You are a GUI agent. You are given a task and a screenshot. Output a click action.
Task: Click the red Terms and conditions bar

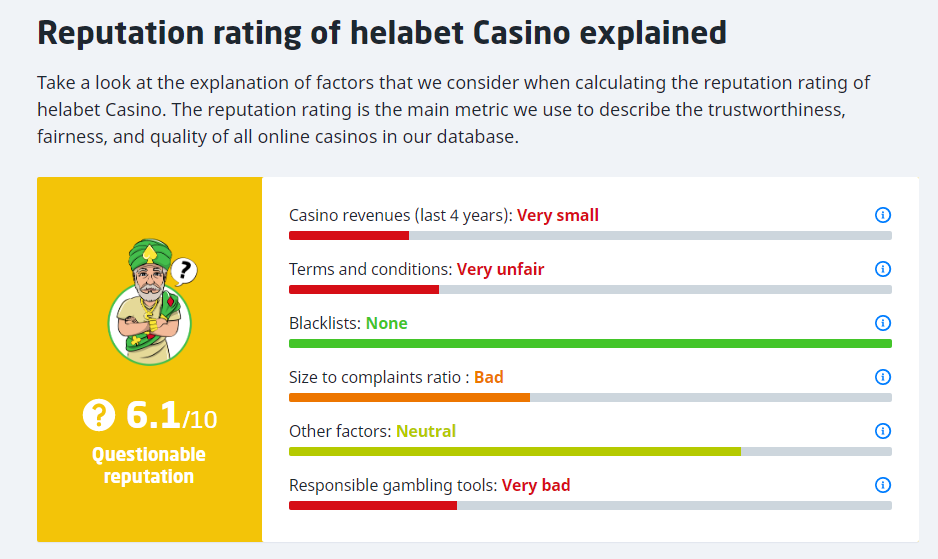364,289
